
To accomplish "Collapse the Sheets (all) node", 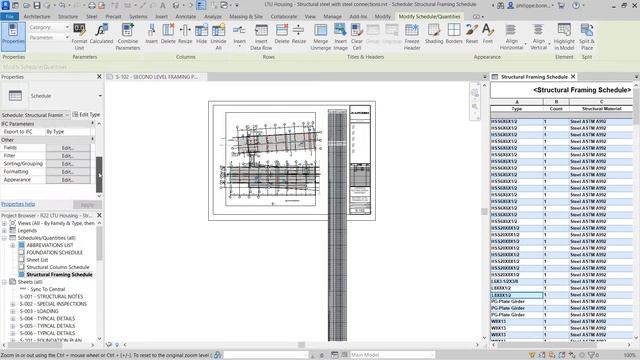I will [x=4, y=282].
